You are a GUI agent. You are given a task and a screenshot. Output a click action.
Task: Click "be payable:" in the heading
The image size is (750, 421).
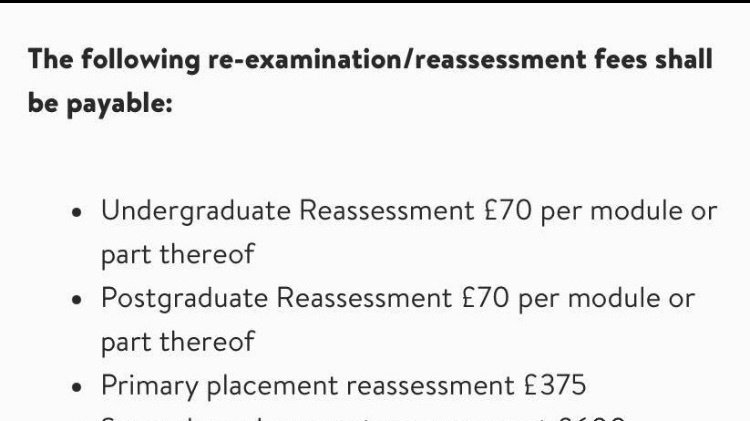coord(100,103)
